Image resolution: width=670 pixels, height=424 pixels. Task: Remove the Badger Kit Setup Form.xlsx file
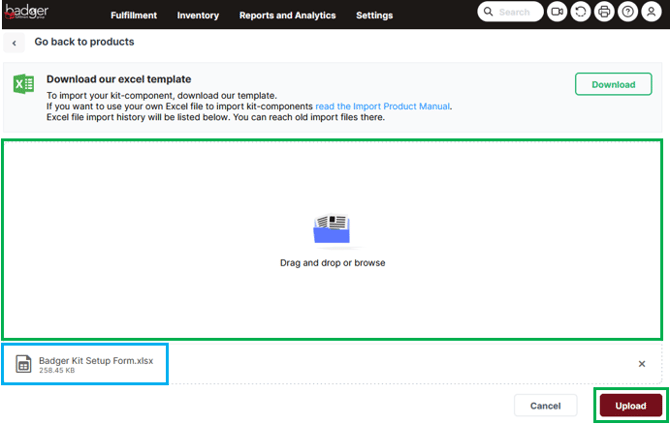pyautogui.click(x=642, y=364)
